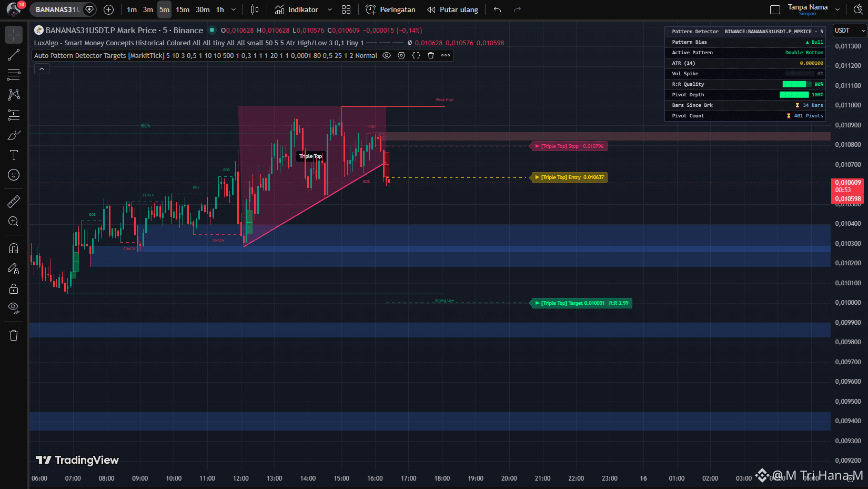Click the Double Bottom active pattern value
Viewport: 868px width, 489px height.
(x=804, y=53)
